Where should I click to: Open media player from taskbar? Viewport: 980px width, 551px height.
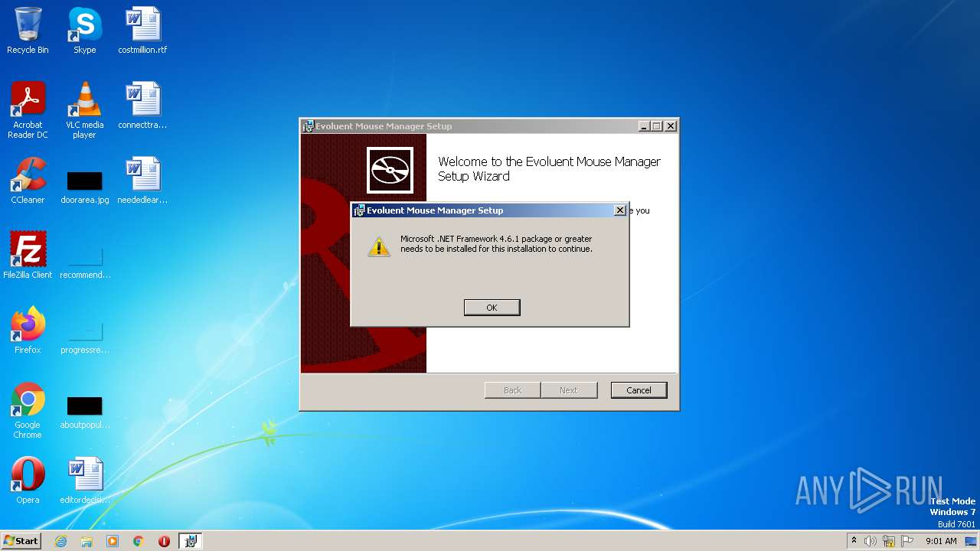[113, 541]
